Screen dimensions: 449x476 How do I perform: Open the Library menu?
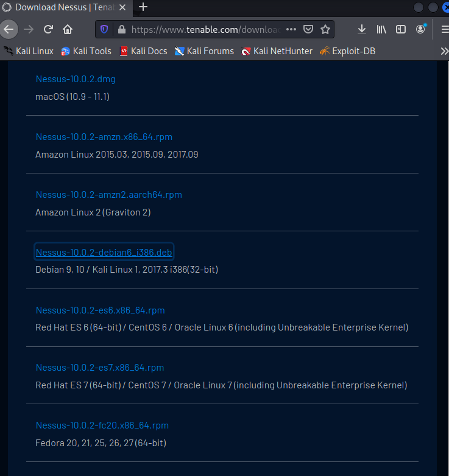(x=381, y=29)
